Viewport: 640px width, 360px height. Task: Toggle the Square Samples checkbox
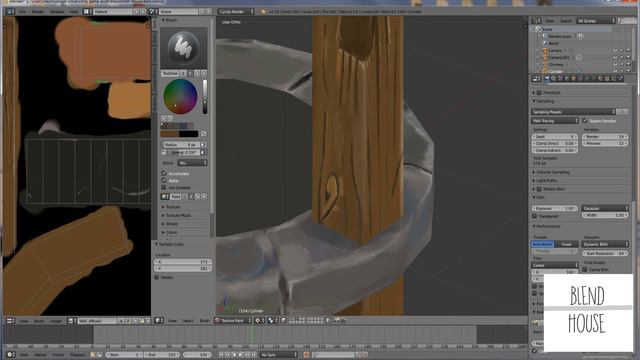585,121
